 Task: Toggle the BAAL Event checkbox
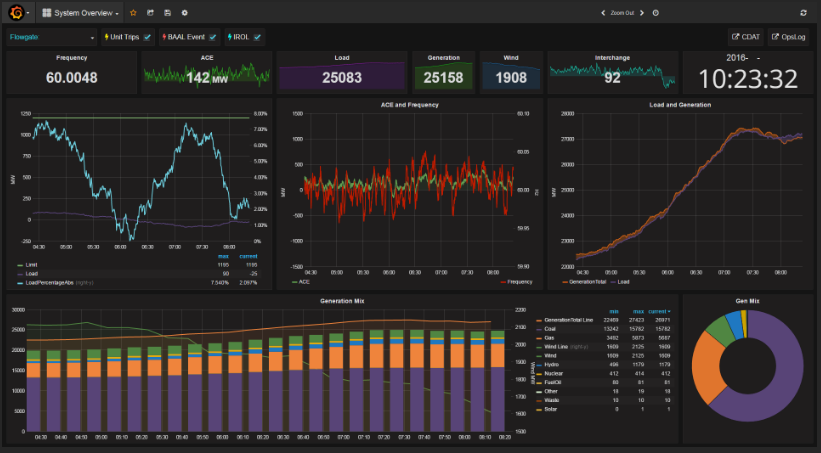[x=212, y=37]
